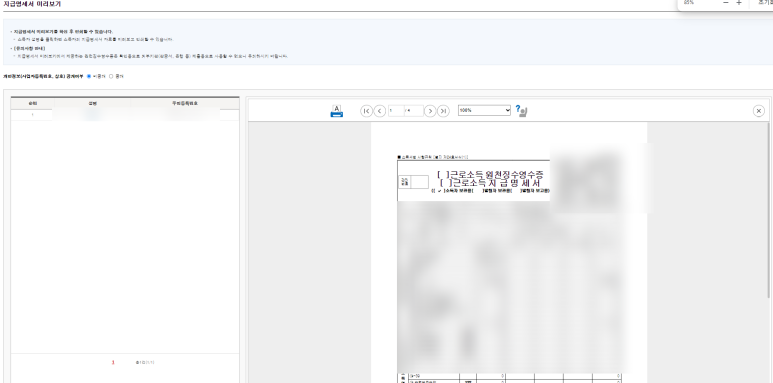The height and width of the screenshot is (383, 773).
Task: Click the report viewer vertical scrollbar
Action: 769,209
